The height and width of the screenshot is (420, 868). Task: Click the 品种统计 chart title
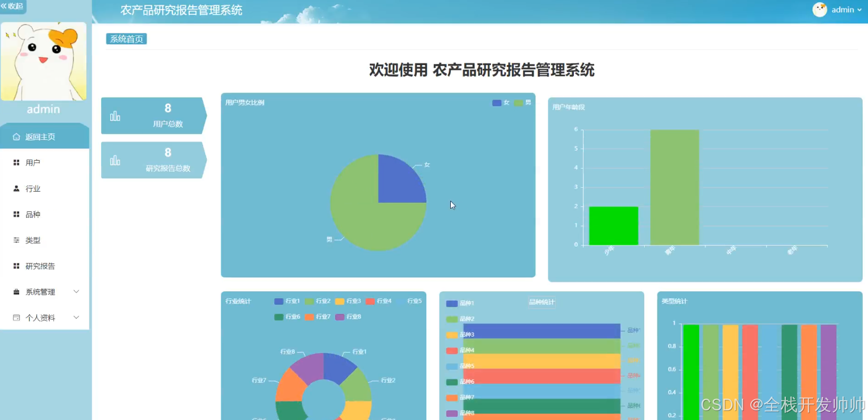pos(541,302)
